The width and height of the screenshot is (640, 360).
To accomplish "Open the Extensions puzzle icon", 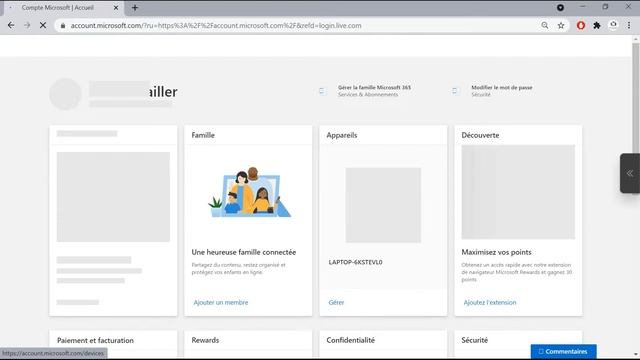I will pyautogui.click(x=597, y=25).
